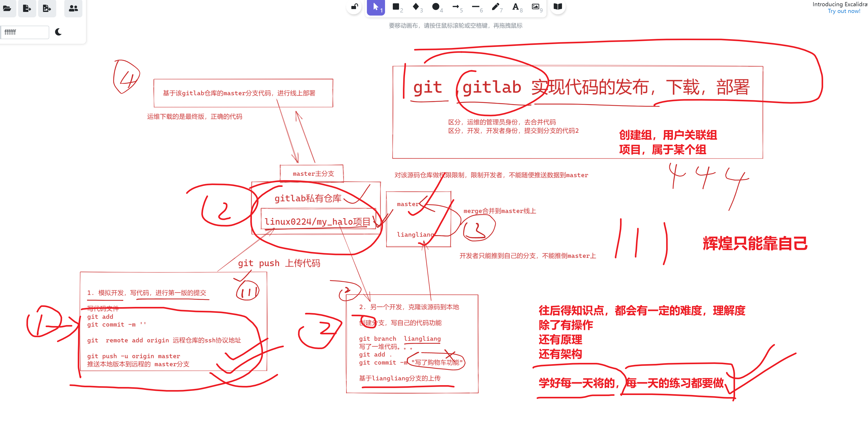Toggle the keep-tool-active lock

pos(354,6)
